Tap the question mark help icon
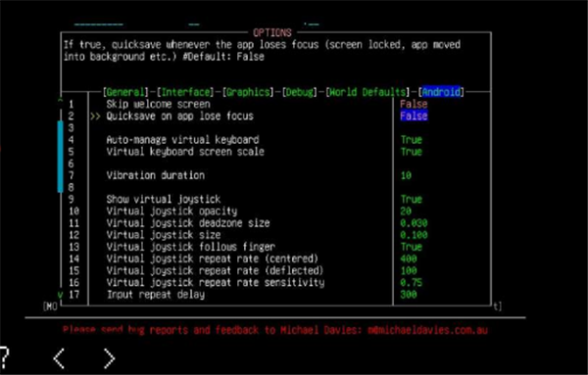 (4, 358)
